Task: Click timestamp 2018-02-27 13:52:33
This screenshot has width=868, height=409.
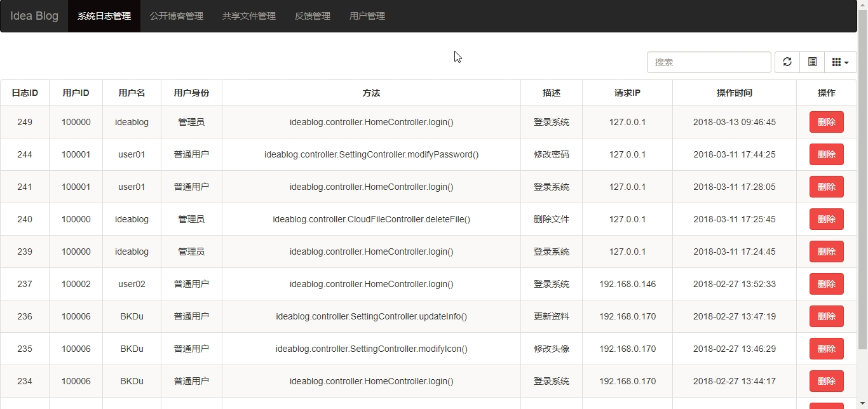Action: pyautogui.click(x=734, y=284)
